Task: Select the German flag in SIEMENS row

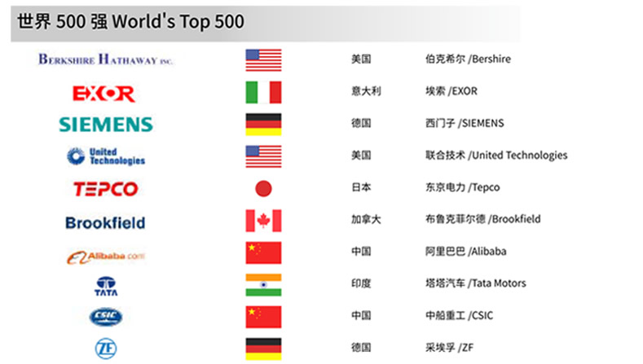Action: point(263,125)
